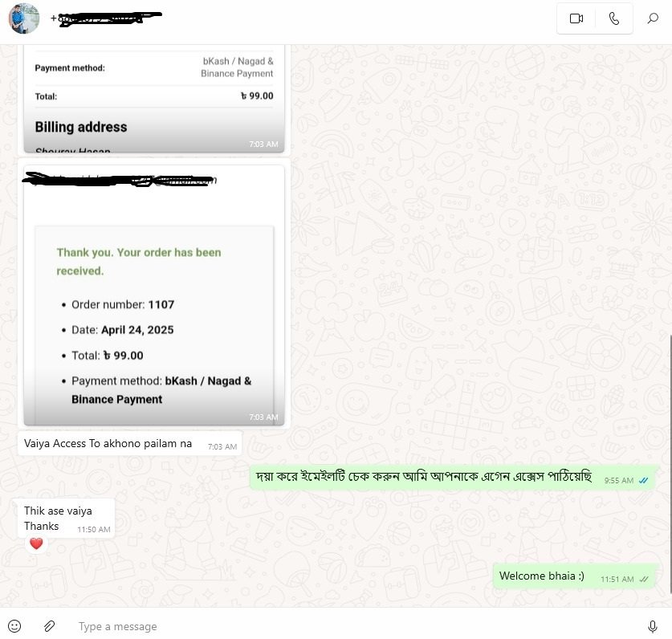Search within this chat

(652, 18)
